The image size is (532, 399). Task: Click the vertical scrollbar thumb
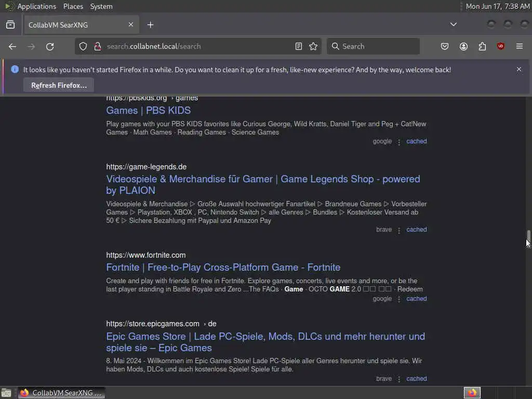tap(528, 236)
